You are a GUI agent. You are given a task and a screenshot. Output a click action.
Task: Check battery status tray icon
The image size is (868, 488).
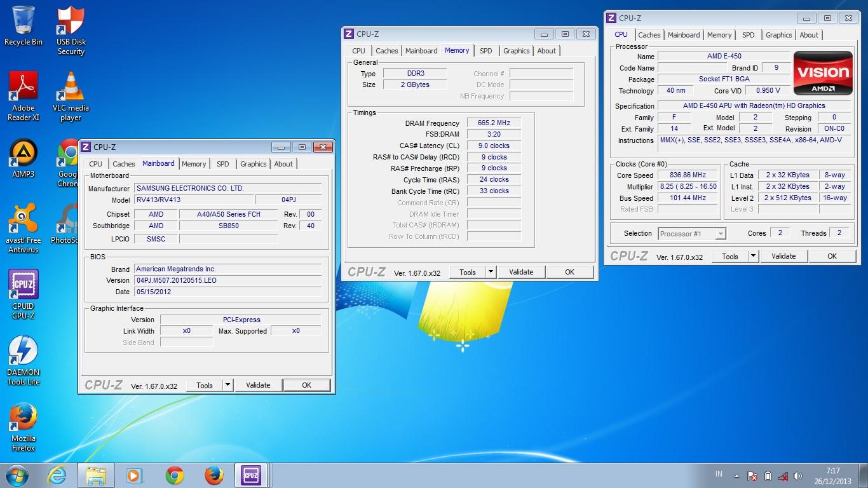pos(768,475)
